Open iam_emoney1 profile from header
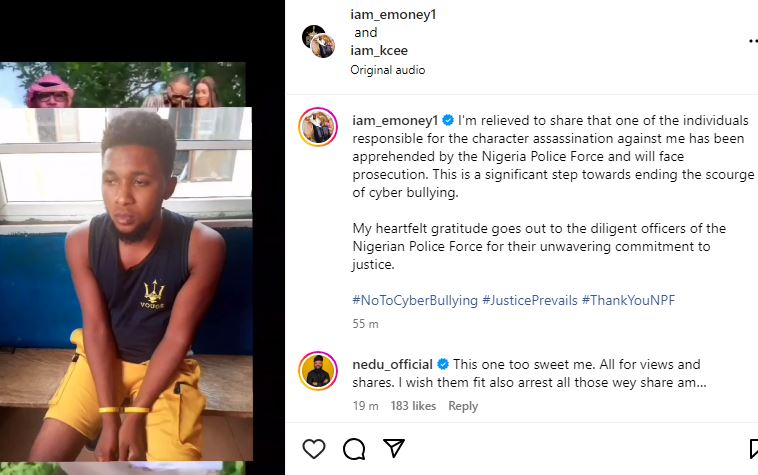The image size is (758, 475). 393,15
